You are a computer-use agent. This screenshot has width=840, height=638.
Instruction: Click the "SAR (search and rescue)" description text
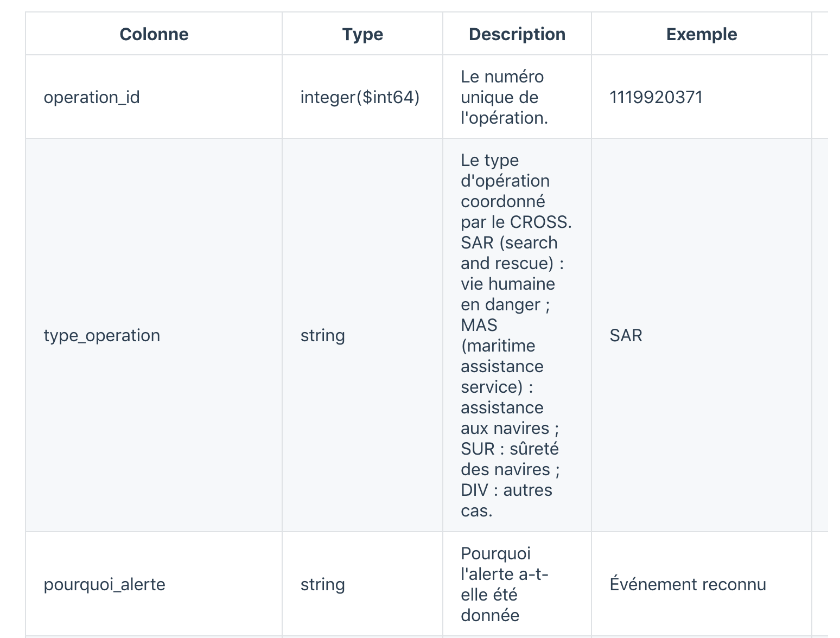click(x=509, y=253)
